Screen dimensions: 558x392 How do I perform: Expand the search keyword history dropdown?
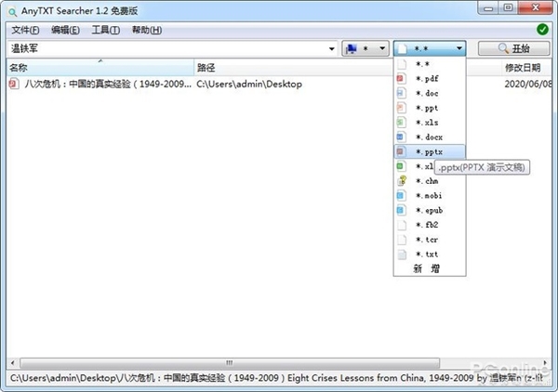click(x=332, y=48)
